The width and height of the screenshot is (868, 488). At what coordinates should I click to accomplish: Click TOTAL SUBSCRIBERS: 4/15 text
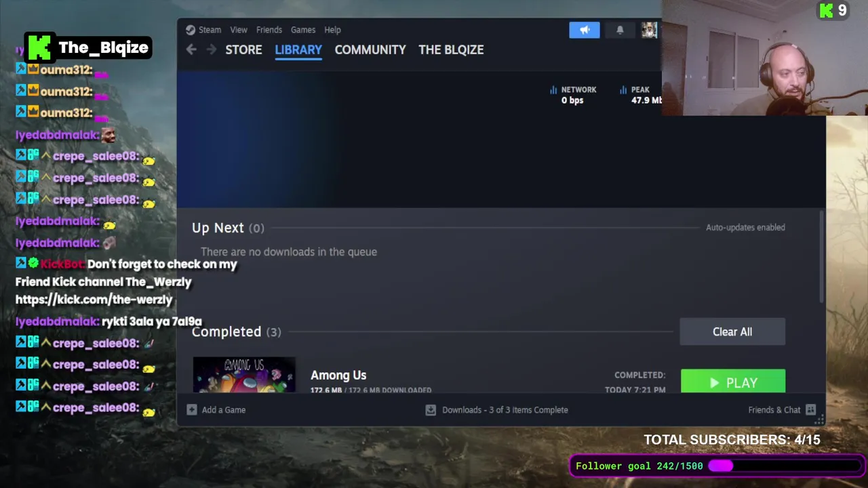pos(732,440)
